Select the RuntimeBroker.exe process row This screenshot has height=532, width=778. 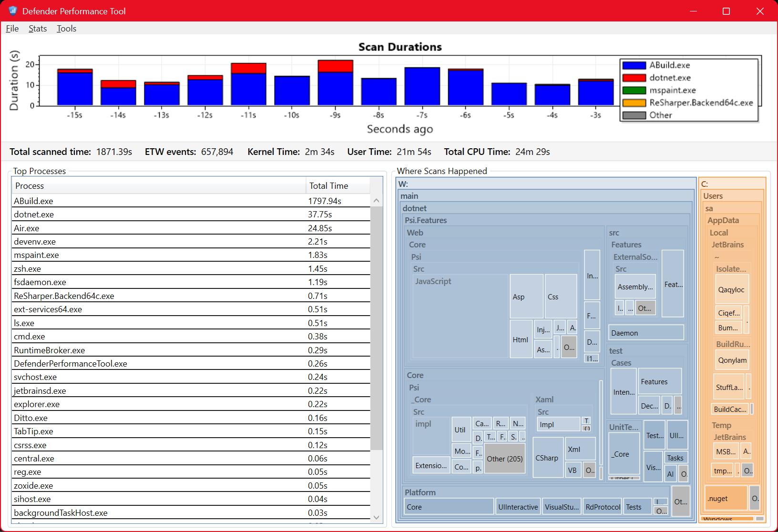click(x=191, y=350)
